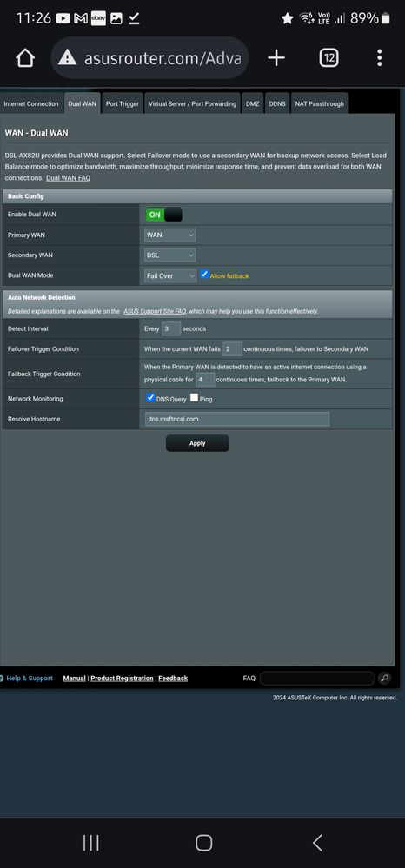Open browser three-dot menu
This screenshot has width=405, height=868.
[x=379, y=57]
